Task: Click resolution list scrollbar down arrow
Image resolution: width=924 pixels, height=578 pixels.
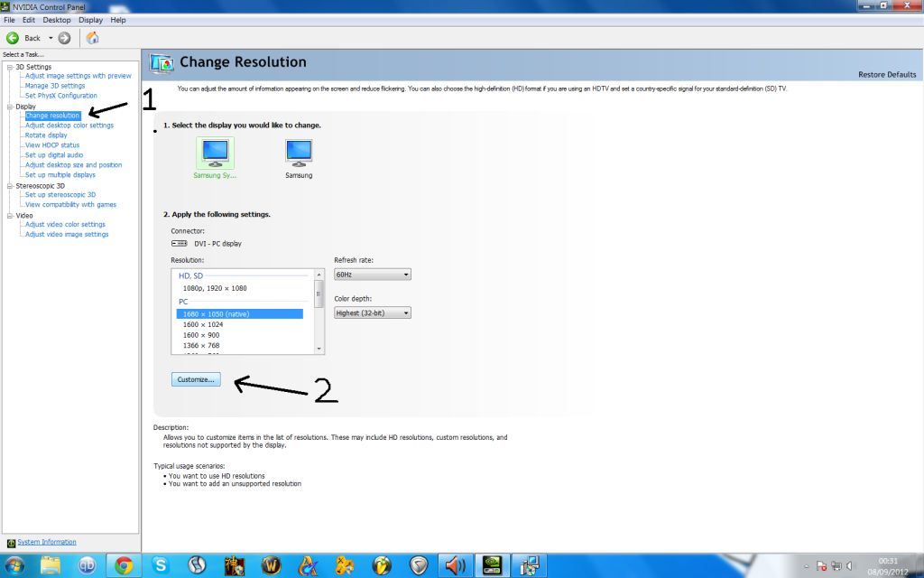Action: tap(319, 349)
